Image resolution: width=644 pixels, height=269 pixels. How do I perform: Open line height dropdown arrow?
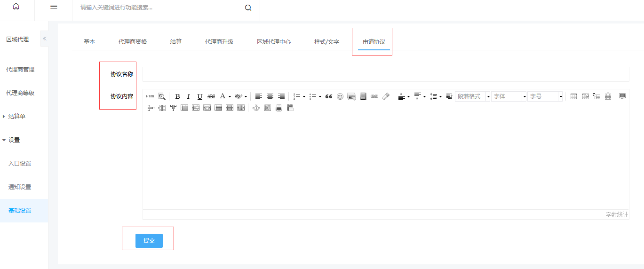click(x=440, y=96)
